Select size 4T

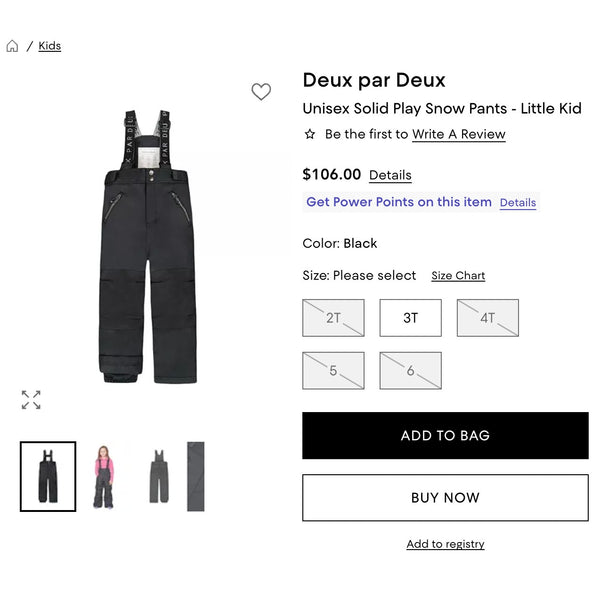pos(488,318)
